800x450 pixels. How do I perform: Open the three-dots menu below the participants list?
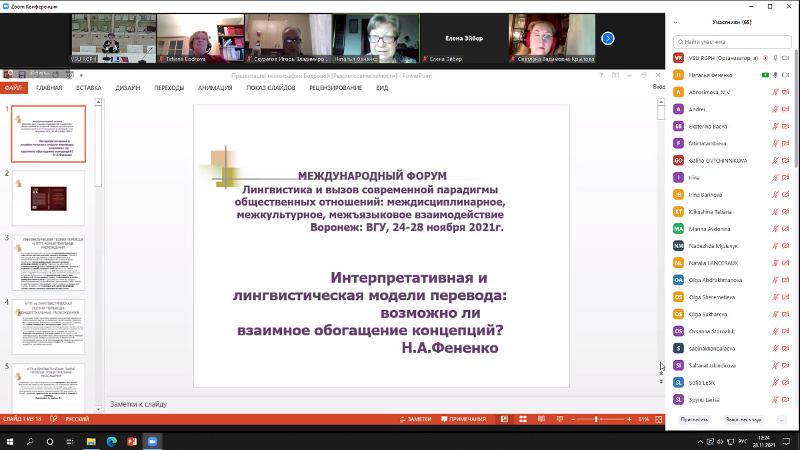coord(781,419)
